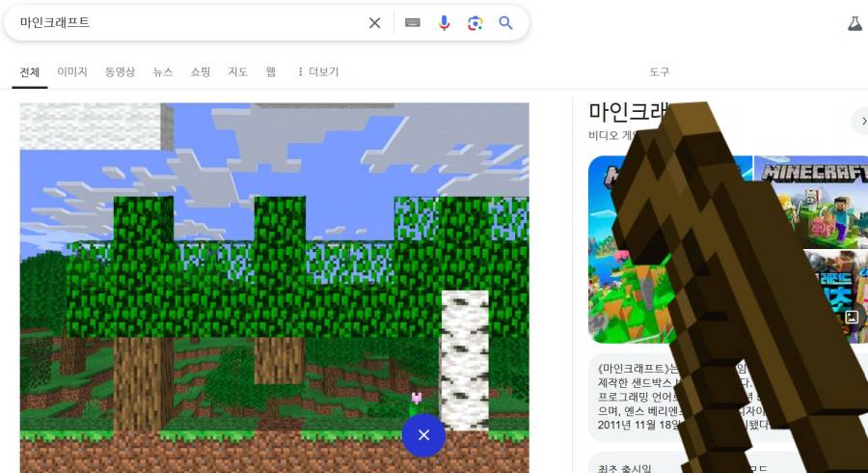Open Search Labs flask icon
Image resolution: width=868 pixels, height=473 pixels.
tap(855, 23)
